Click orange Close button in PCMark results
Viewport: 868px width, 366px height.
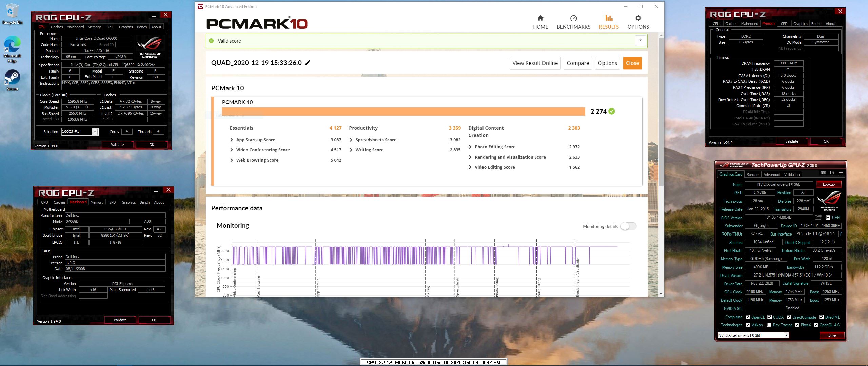[632, 63]
